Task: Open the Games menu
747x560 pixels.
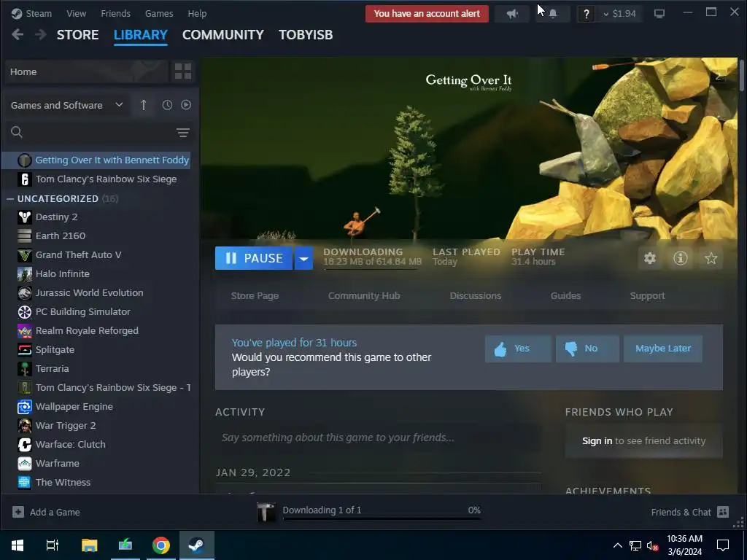Action: (158, 13)
